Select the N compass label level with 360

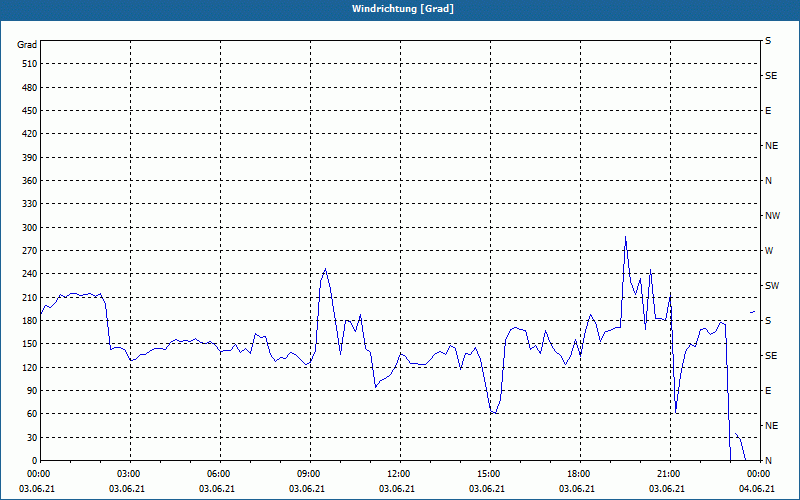pyautogui.click(x=768, y=181)
